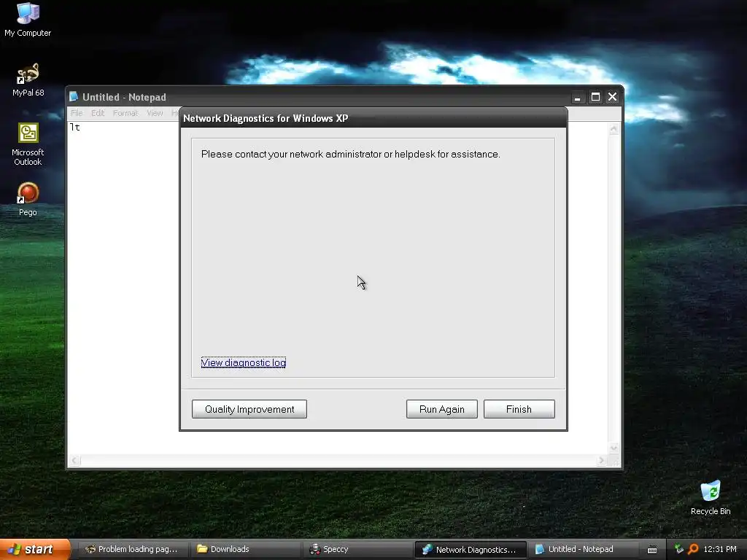Click the Notepad title bar icon
The image size is (747, 560).
(x=74, y=97)
